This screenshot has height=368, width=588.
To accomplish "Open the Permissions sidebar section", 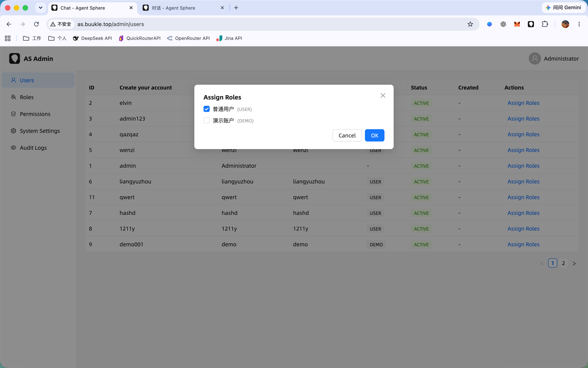I will (38, 114).
